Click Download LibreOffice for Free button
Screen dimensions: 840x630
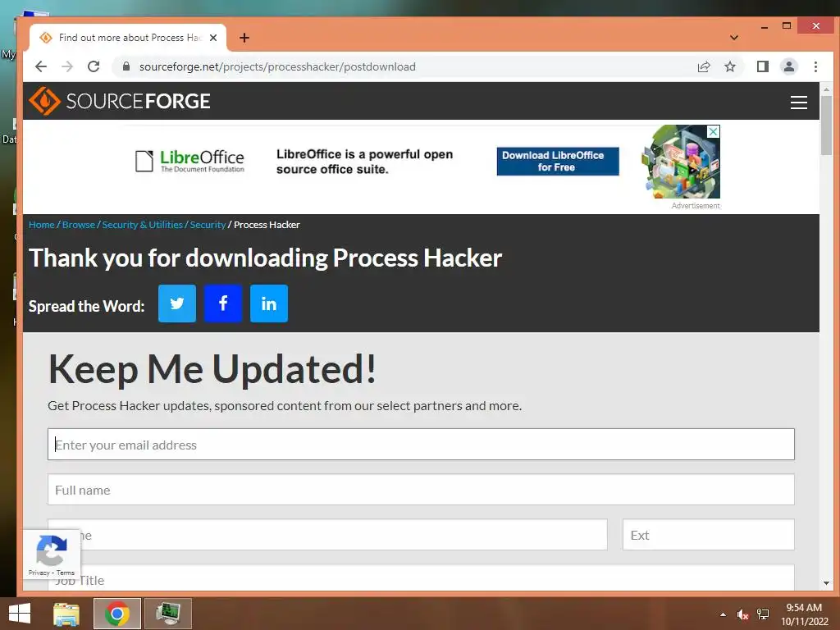[558, 162]
